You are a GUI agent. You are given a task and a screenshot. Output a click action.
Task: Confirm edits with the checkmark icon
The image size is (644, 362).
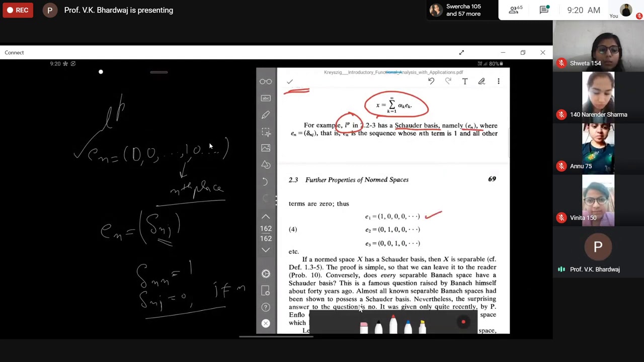[x=290, y=81]
